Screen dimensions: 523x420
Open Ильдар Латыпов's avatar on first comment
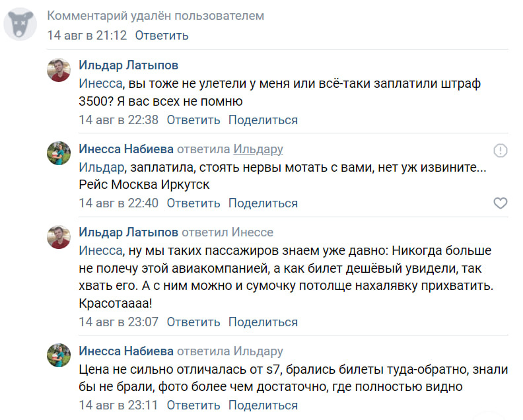click(x=59, y=70)
